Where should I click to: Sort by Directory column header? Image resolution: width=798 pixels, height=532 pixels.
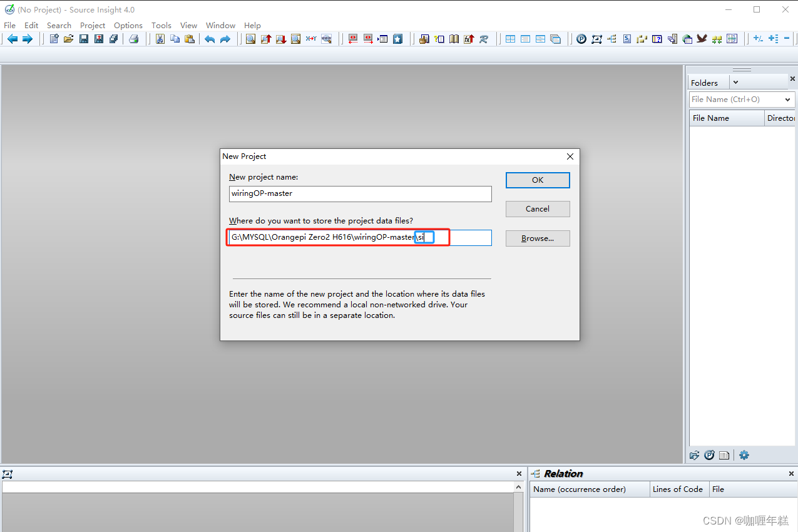coord(780,118)
